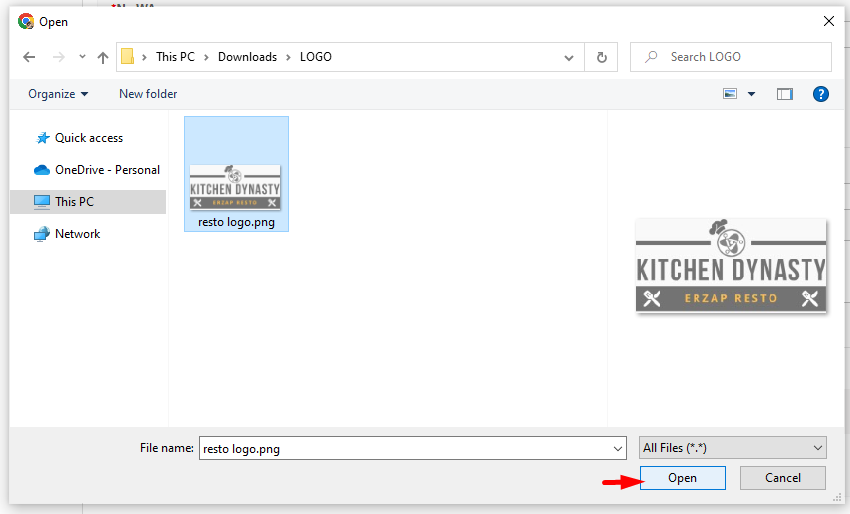Click the Back navigation arrow
The width and height of the screenshot is (850, 514).
(x=29, y=57)
